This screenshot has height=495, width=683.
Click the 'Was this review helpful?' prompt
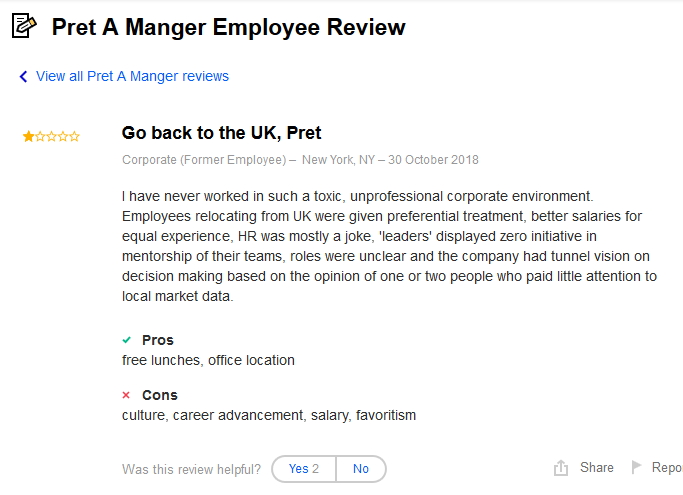(x=191, y=469)
